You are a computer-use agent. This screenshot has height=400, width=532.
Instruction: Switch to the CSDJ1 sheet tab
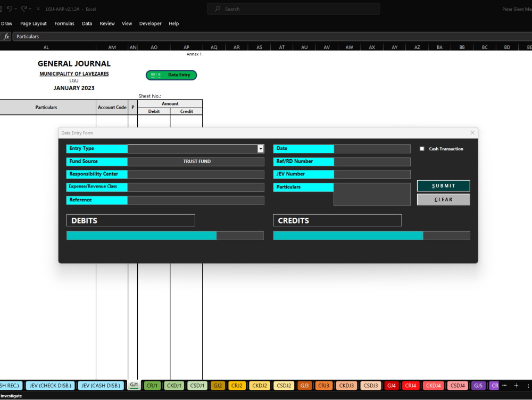tap(197, 386)
